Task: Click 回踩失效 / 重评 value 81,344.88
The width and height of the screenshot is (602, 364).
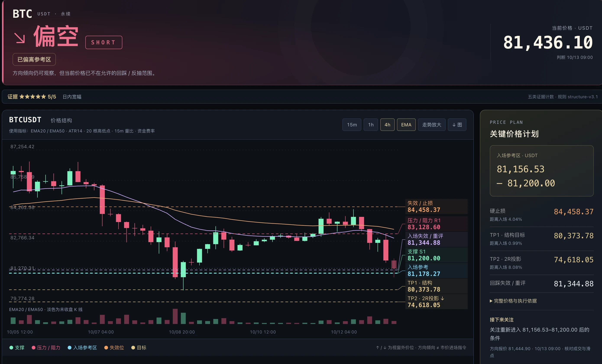Action: [573, 284]
